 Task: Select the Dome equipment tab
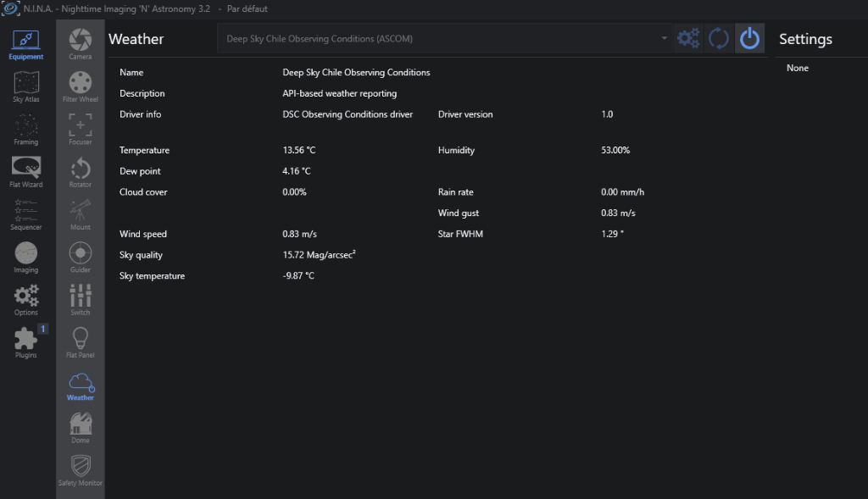coord(81,428)
